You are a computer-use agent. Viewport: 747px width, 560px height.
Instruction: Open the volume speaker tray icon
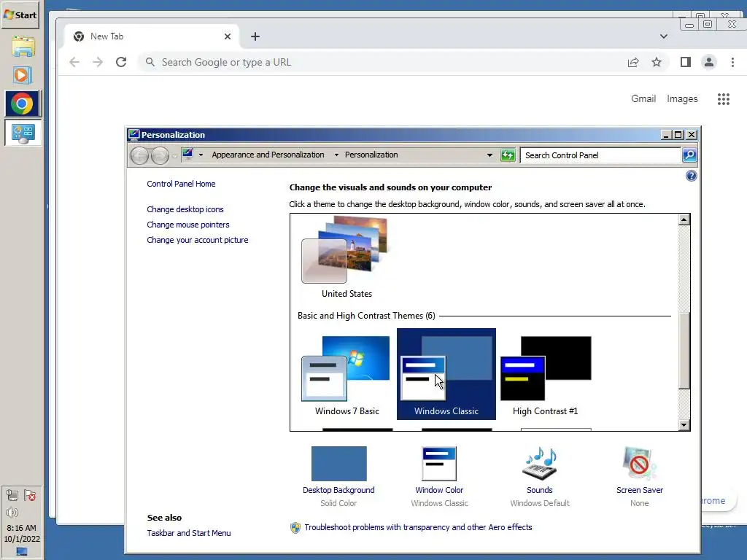click(12, 513)
